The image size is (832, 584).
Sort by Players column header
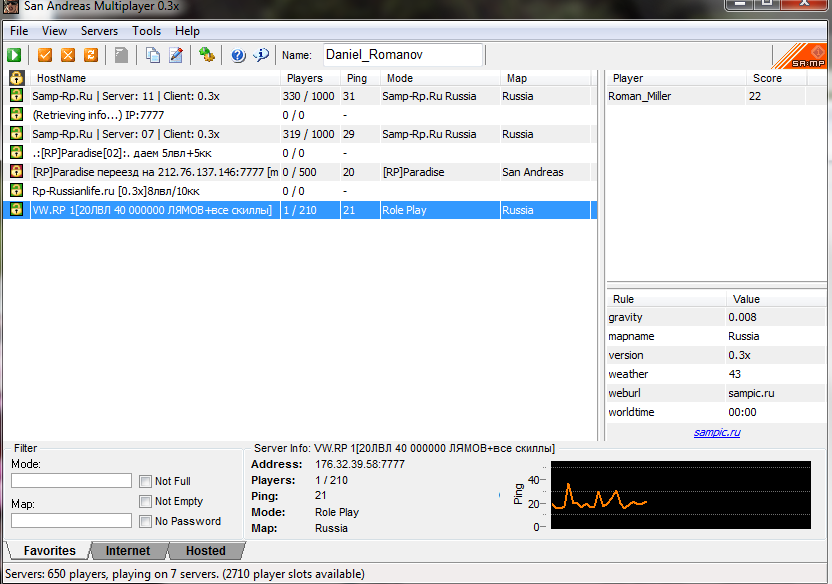click(310, 78)
